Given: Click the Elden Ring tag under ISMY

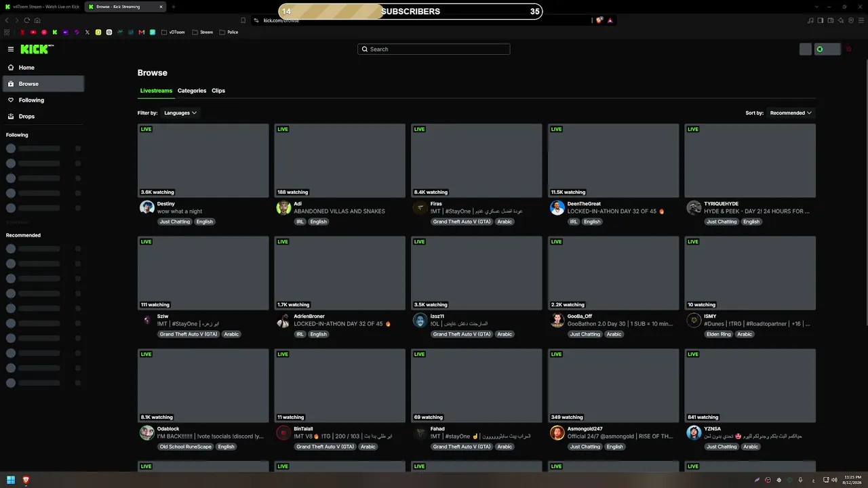Looking at the screenshot, I should [x=718, y=334].
